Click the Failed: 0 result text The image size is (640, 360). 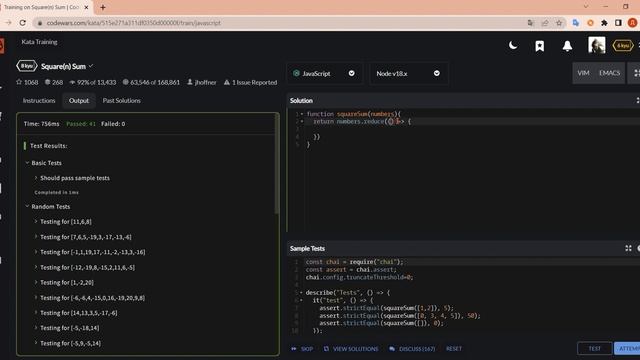click(113, 124)
